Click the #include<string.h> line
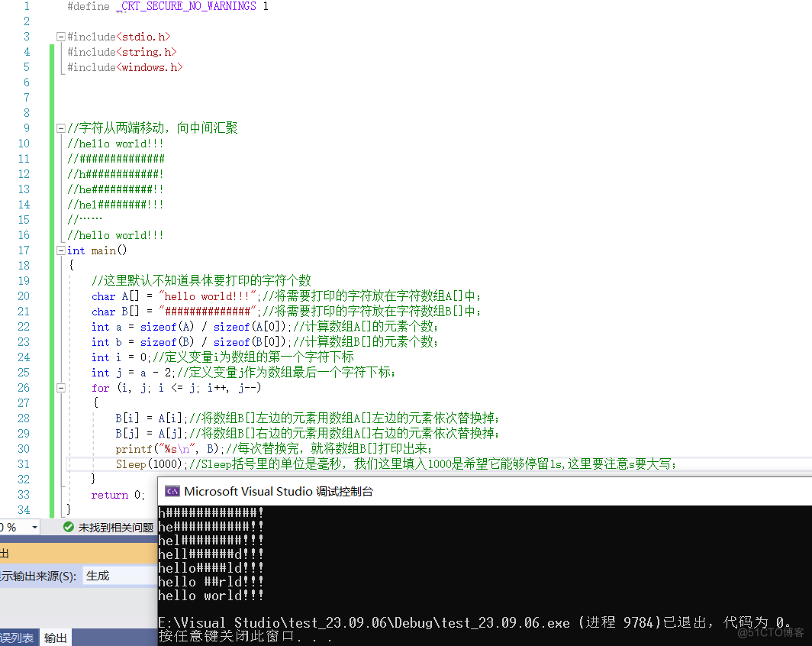 (121, 52)
